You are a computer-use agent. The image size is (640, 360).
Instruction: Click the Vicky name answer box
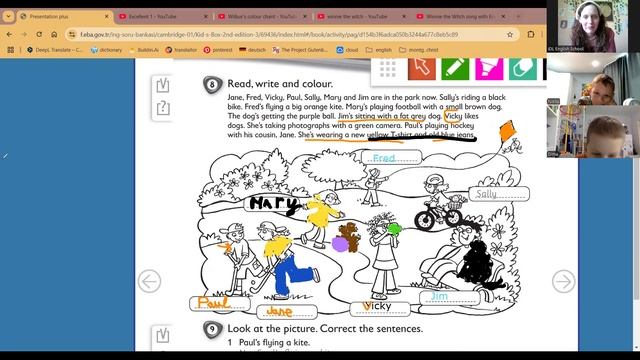[380, 308]
